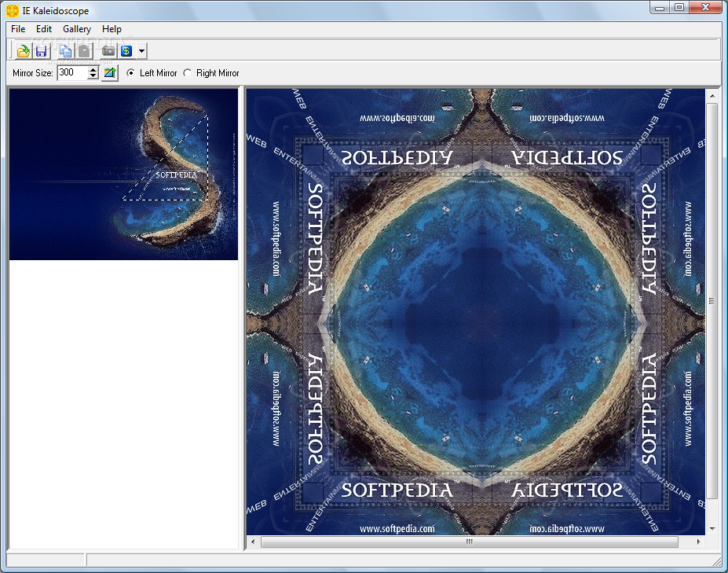The width and height of the screenshot is (728, 573).
Task: Click the vertical scrollbar up arrow
Action: point(712,96)
